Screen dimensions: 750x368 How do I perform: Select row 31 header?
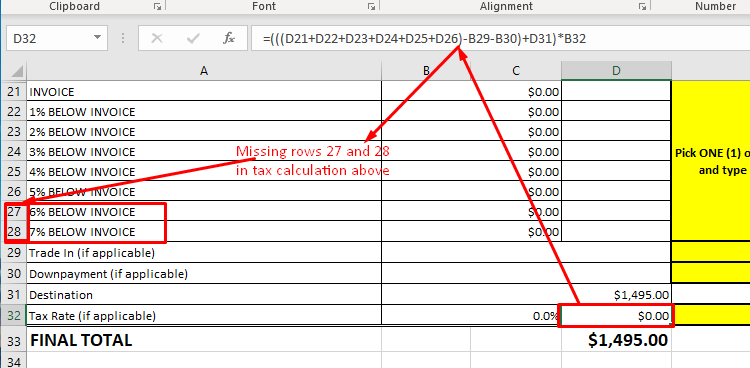point(14,294)
